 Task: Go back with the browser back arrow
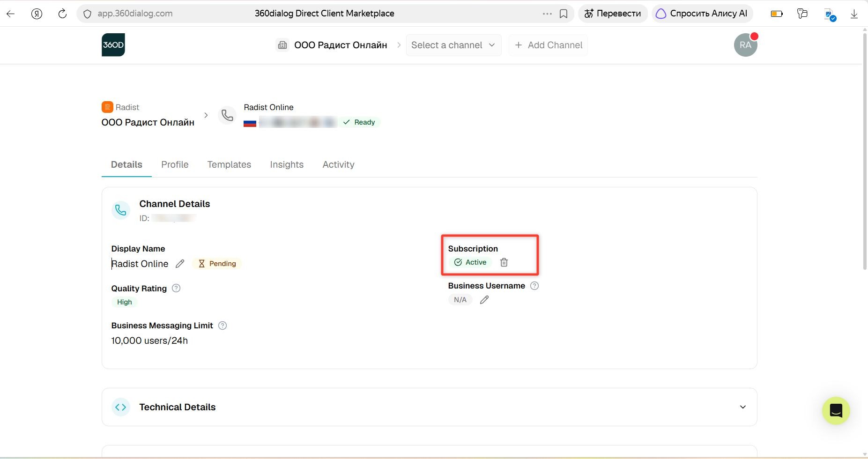pyautogui.click(x=10, y=14)
